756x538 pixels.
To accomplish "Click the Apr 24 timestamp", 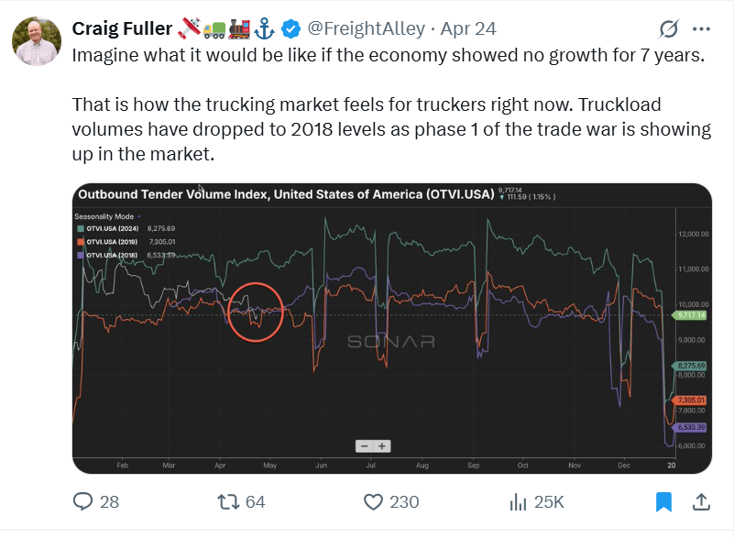I will coord(468,28).
